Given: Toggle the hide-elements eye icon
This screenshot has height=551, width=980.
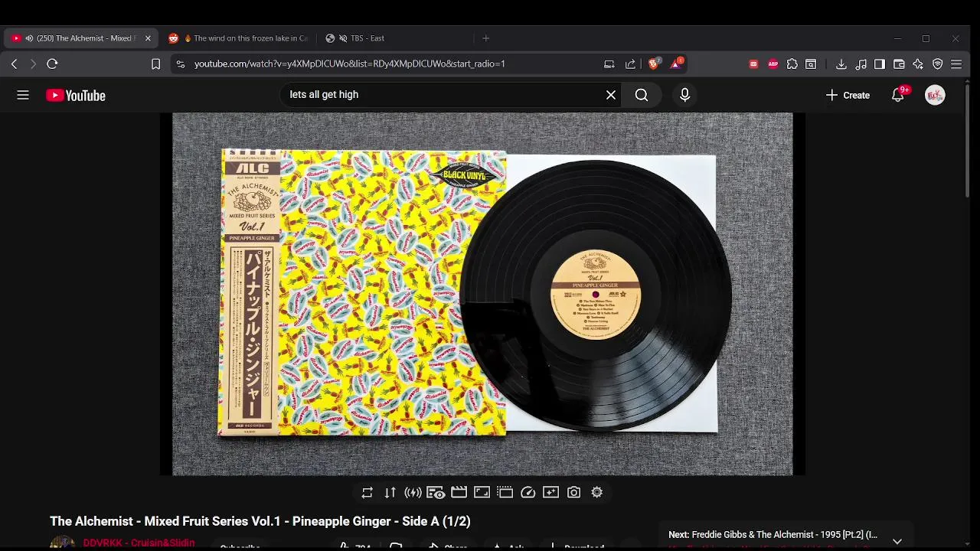Looking at the screenshot, I should click(x=436, y=493).
